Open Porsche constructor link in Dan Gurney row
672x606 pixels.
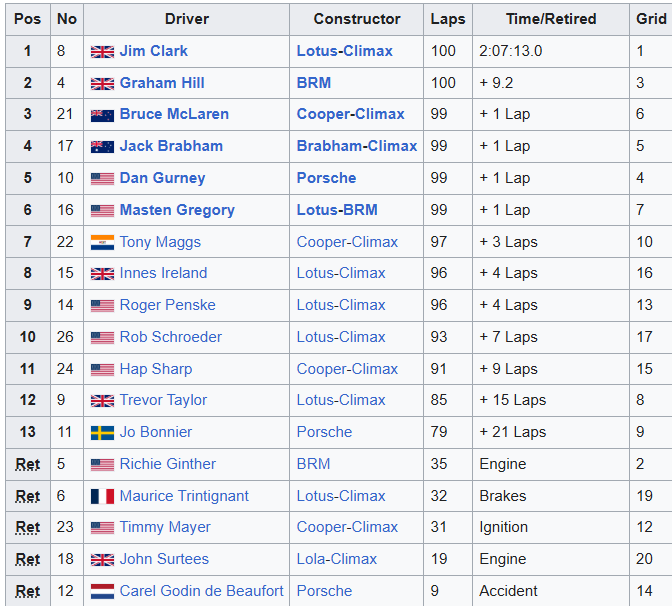point(326,178)
